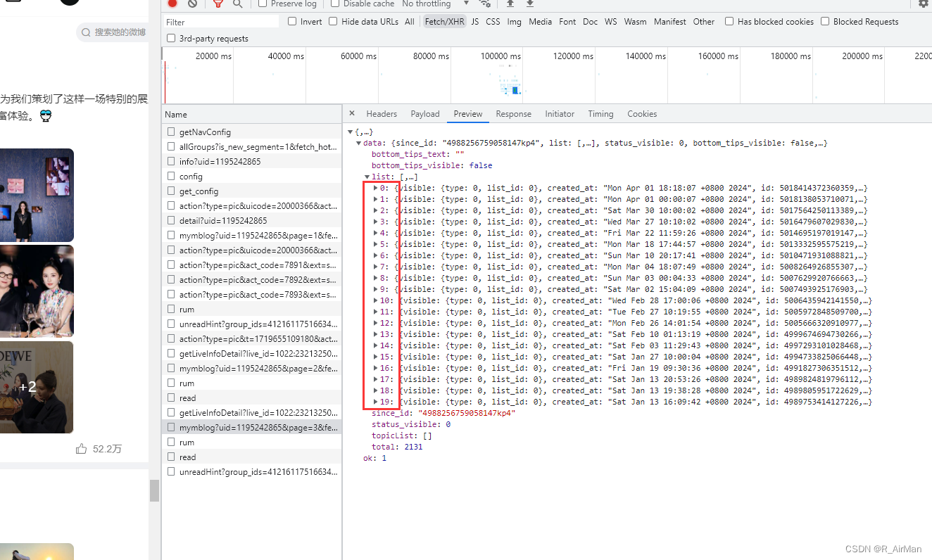Screen dimensions: 932x560
Task: Filter requests by Img type
Action: tap(515, 22)
